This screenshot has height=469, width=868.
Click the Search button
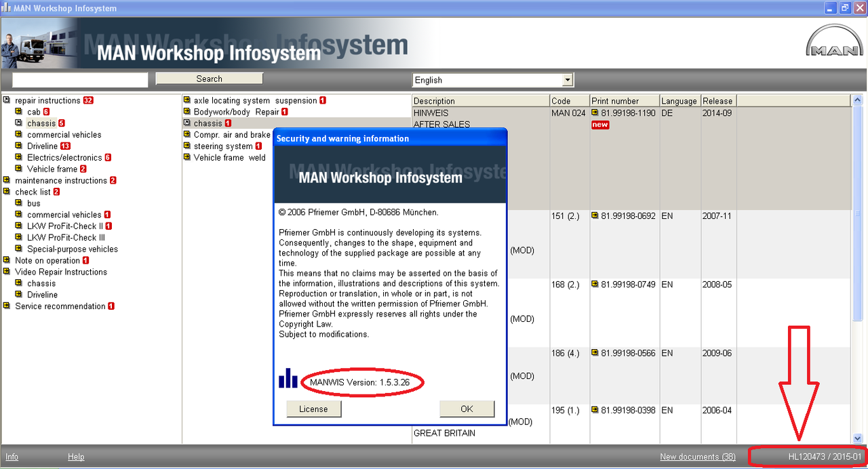(209, 79)
